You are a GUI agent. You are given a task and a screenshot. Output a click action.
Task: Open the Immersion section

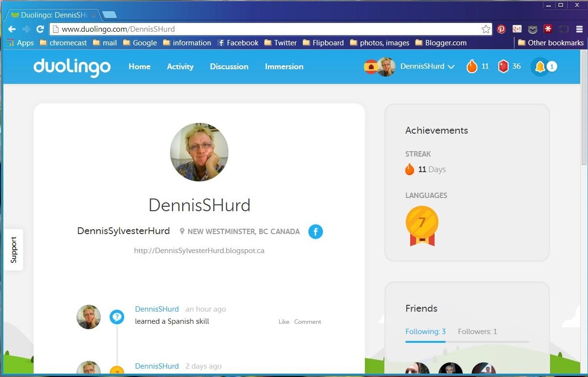[284, 66]
